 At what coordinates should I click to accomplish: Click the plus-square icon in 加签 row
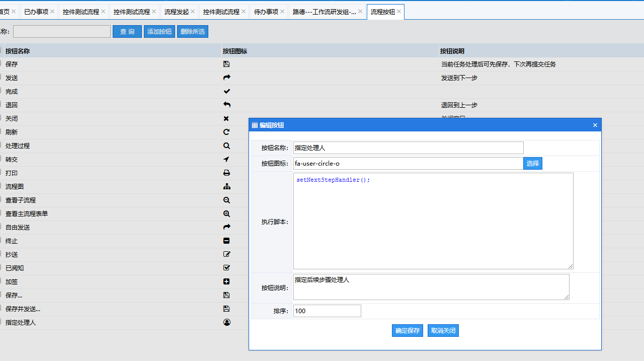pos(226,281)
